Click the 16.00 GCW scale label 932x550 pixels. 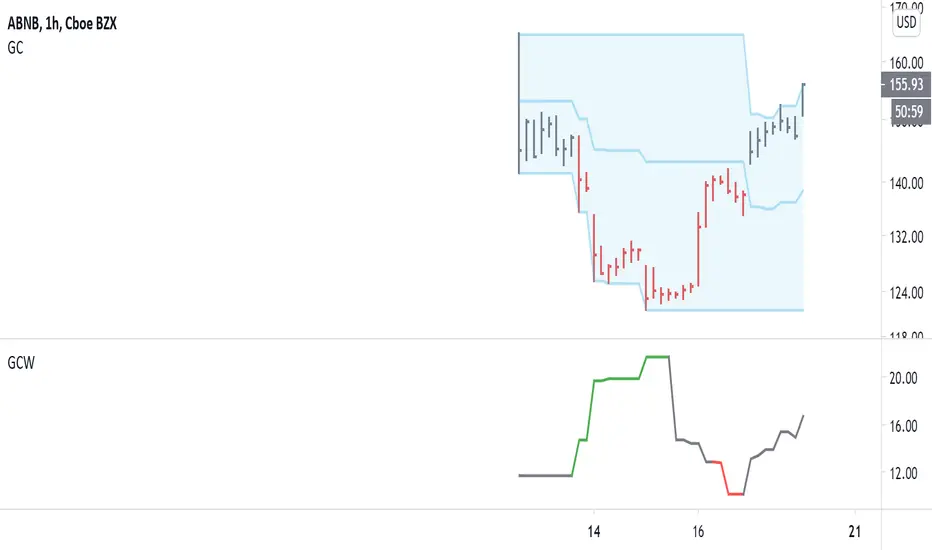click(904, 426)
